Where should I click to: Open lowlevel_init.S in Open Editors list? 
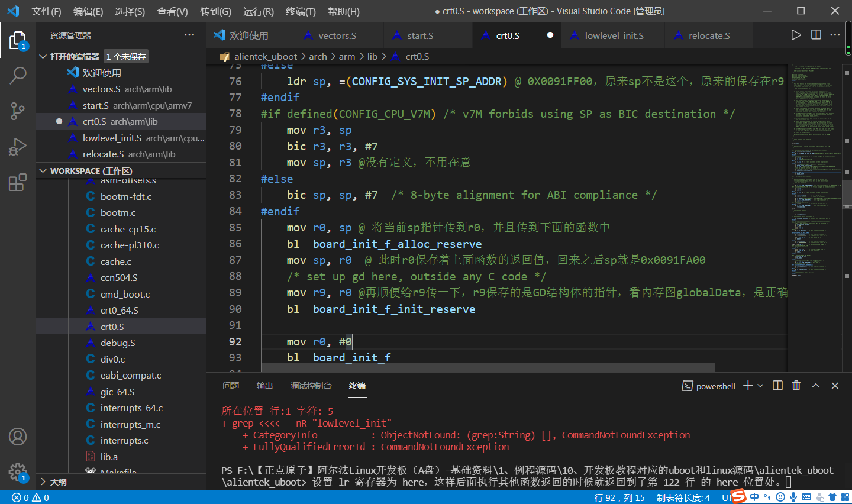click(x=121, y=138)
